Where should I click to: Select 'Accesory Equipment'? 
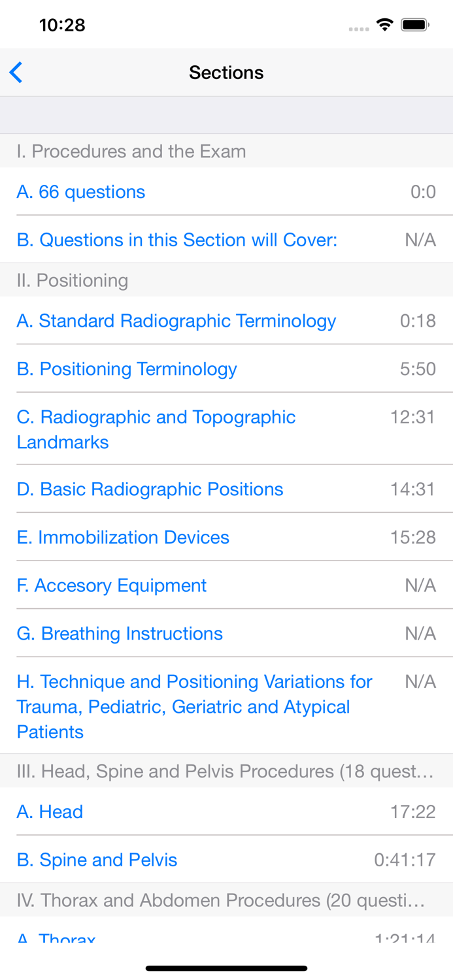111,585
